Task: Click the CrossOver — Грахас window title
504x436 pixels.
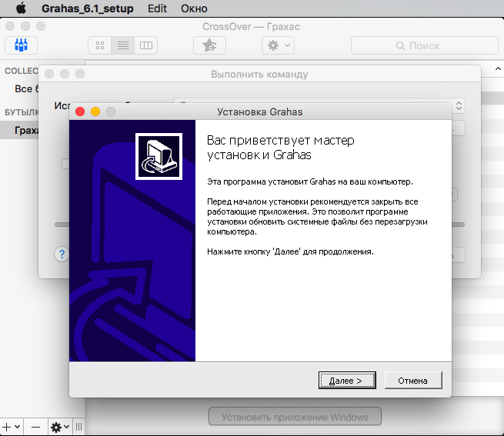Action: [251, 26]
